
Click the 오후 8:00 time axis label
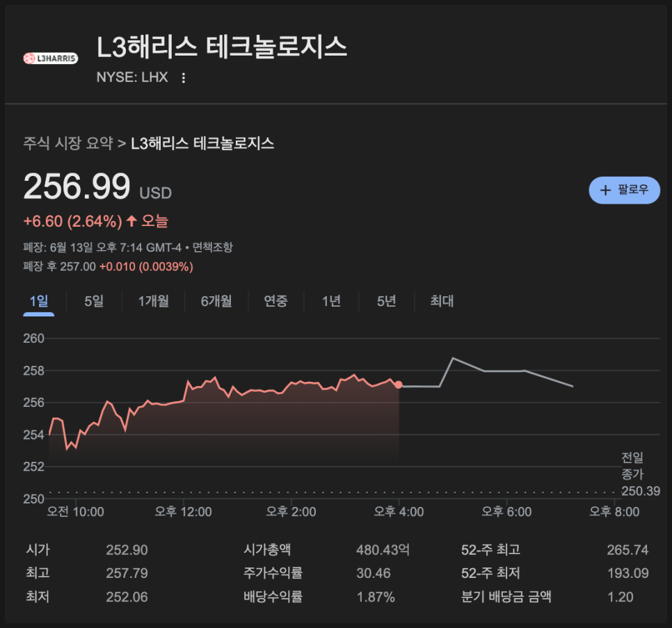coord(614,511)
